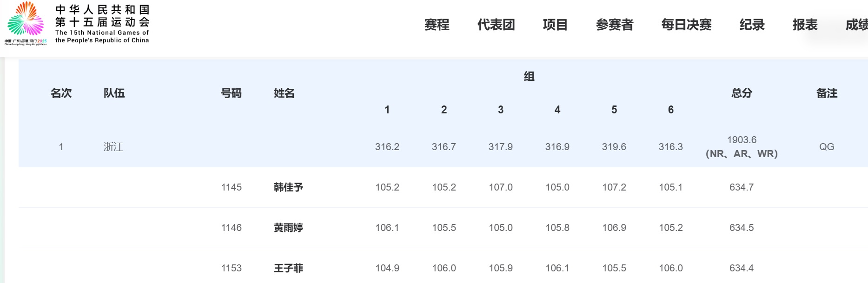The image size is (868, 283).
Task: Click the 队伍 column header
Action: (114, 93)
